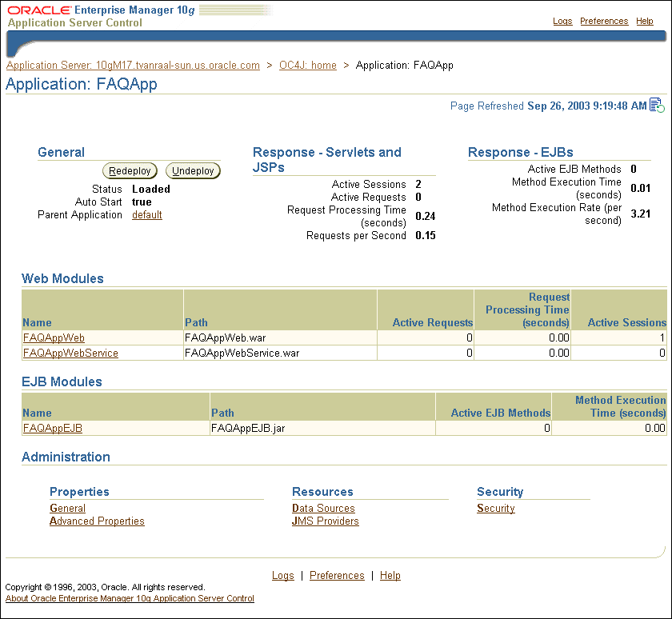The image size is (672, 619).
Task: Open FAQAppWeb web module
Action: [x=54, y=337]
